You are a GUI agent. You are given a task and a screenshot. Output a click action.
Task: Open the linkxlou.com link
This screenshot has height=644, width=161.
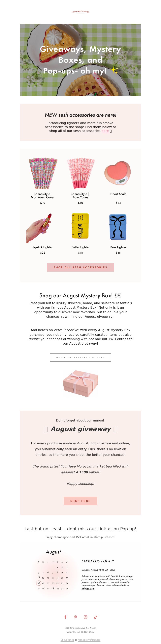tap(88, 589)
